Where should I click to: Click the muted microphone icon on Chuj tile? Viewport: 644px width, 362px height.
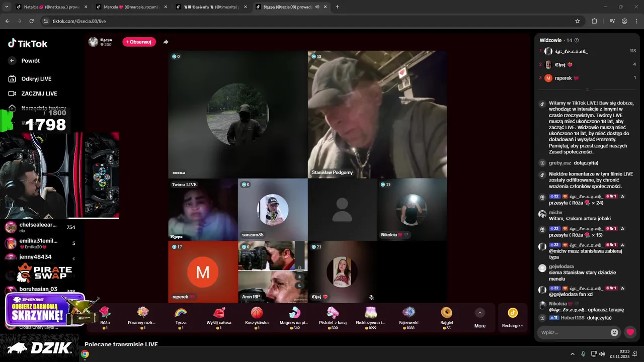(371, 297)
